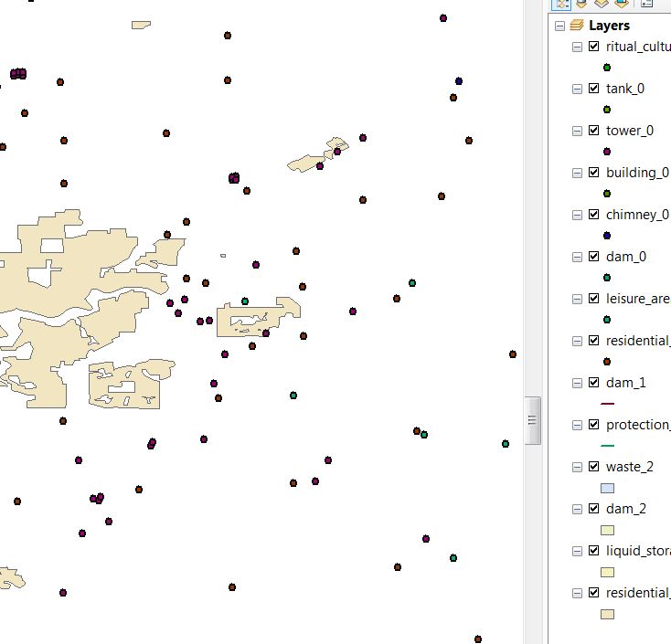Image resolution: width=671 pixels, height=644 pixels.
Task: Select the tower_0 layer name
Action: tap(630, 131)
